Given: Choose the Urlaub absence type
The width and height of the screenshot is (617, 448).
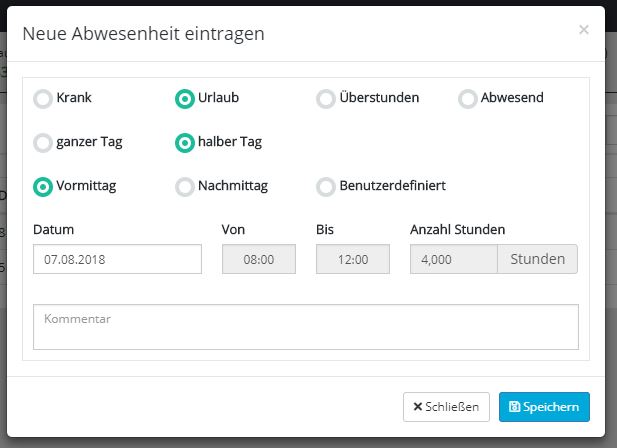Looking at the screenshot, I should pos(184,99).
